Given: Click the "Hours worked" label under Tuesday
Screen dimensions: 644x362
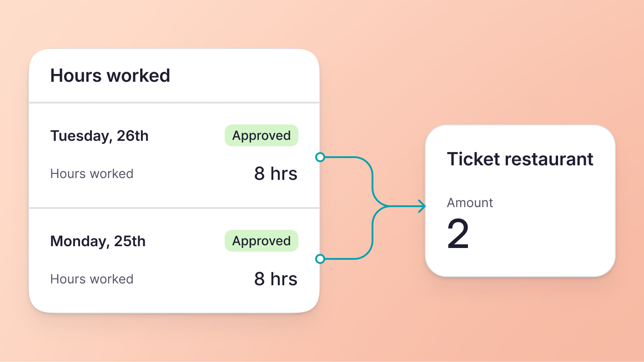Looking at the screenshot, I should coord(91,174).
